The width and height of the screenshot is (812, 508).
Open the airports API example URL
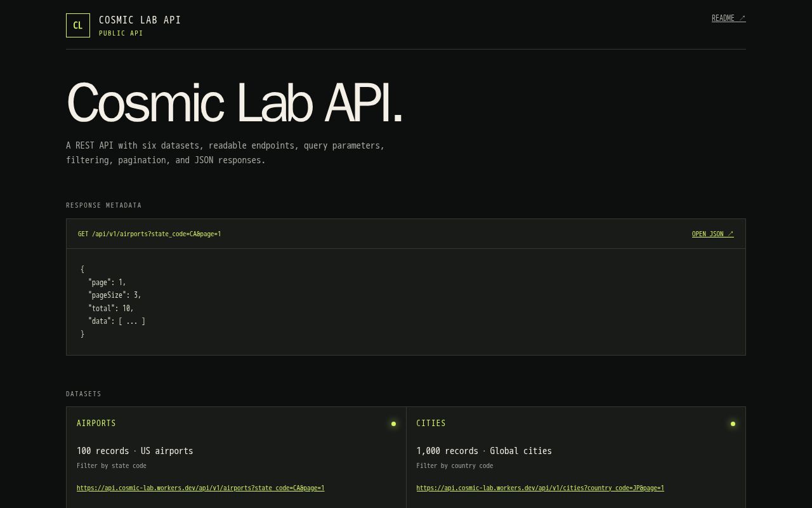(200, 488)
